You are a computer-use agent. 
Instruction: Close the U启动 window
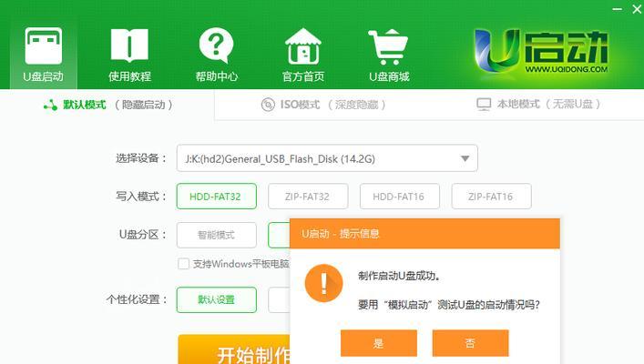point(637,9)
